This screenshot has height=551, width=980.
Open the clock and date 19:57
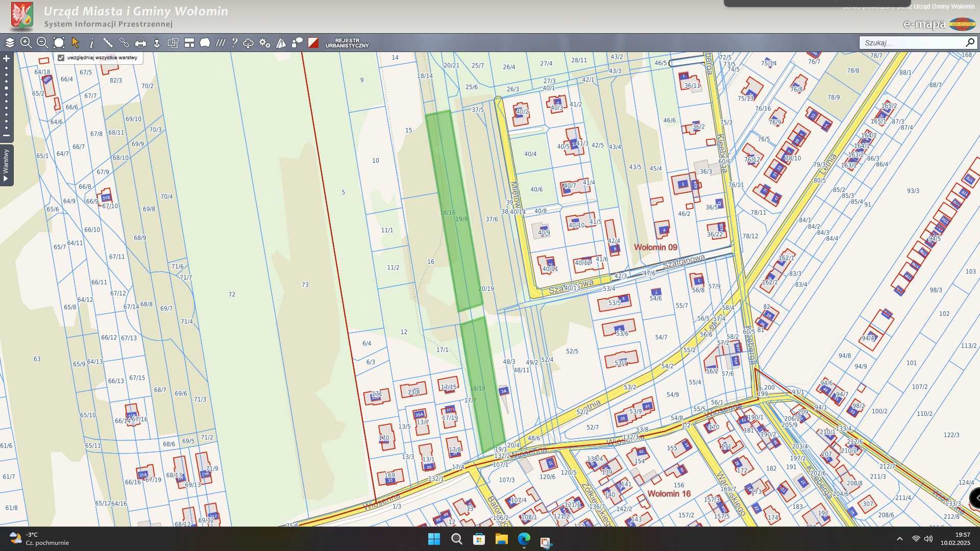point(955,539)
